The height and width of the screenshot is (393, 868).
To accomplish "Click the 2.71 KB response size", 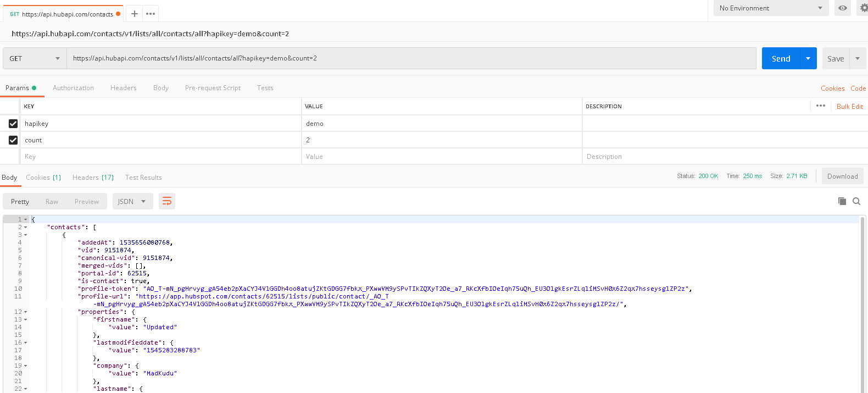I will [797, 176].
